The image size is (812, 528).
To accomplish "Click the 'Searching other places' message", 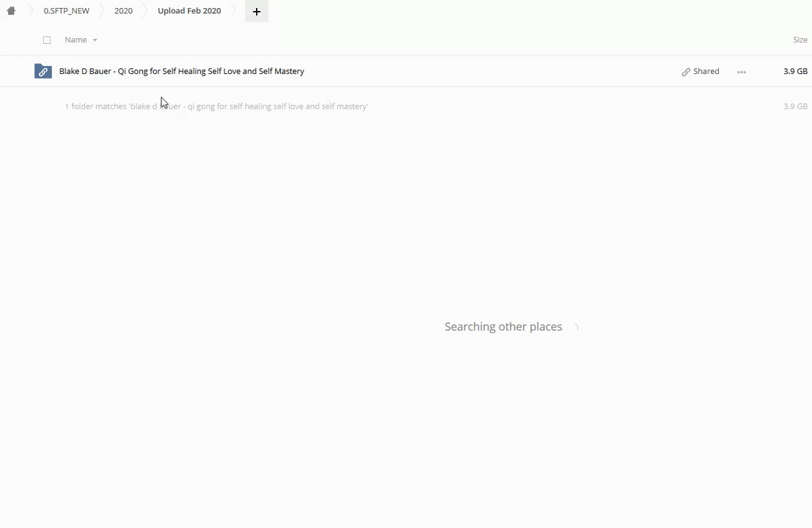I will pyautogui.click(x=503, y=327).
